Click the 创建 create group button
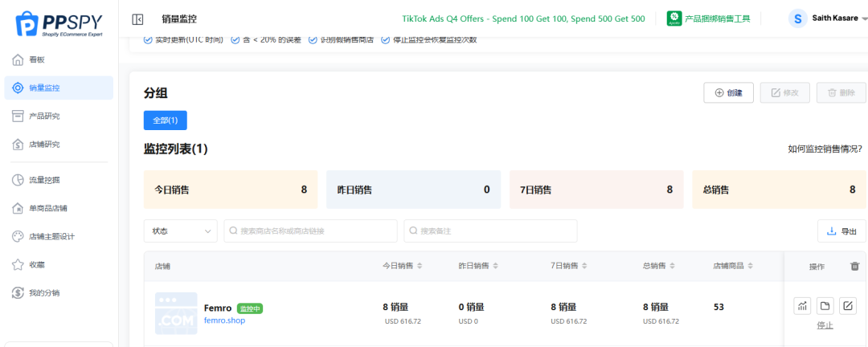Image resolution: width=868 pixels, height=347 pixels. coord(728,93)
